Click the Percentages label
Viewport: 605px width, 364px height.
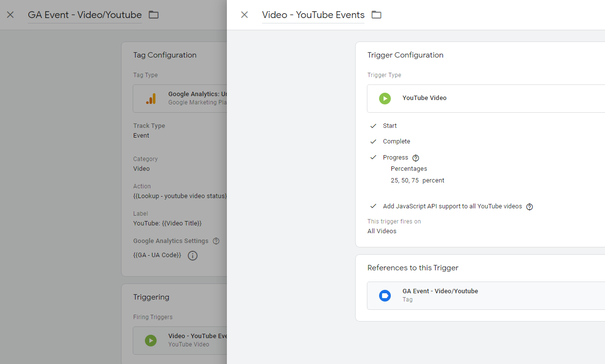pos(409,169)
